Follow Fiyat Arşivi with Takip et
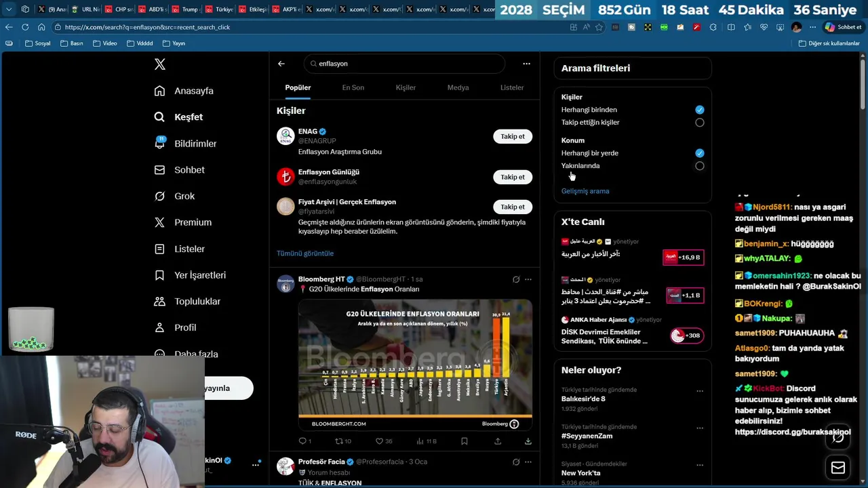 point(513,207)
